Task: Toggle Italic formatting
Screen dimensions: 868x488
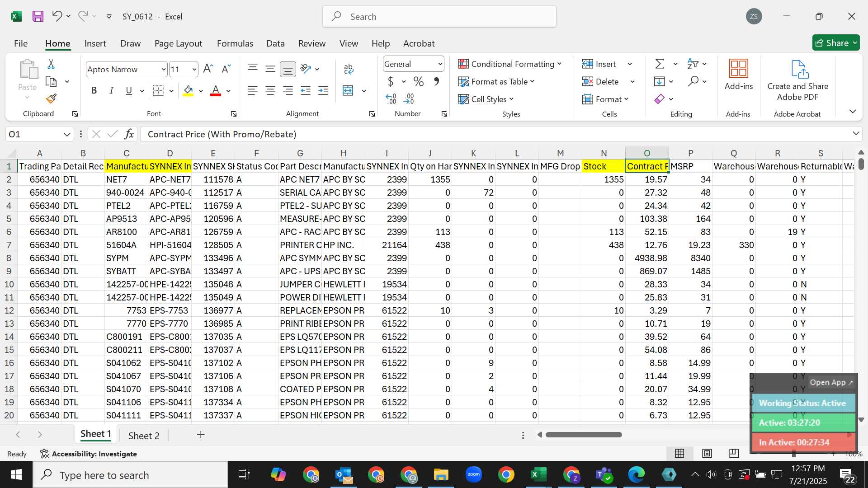Action: click(111, 91)
